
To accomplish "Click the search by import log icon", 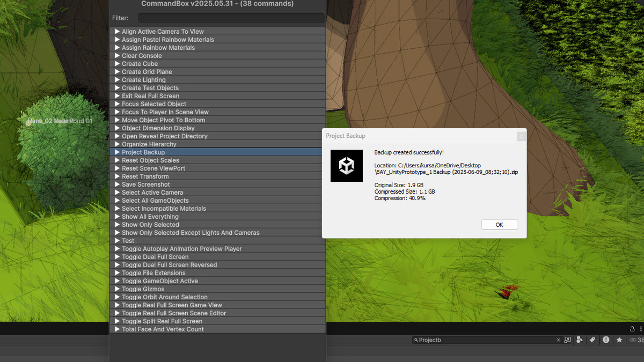I will pos(606,340).
